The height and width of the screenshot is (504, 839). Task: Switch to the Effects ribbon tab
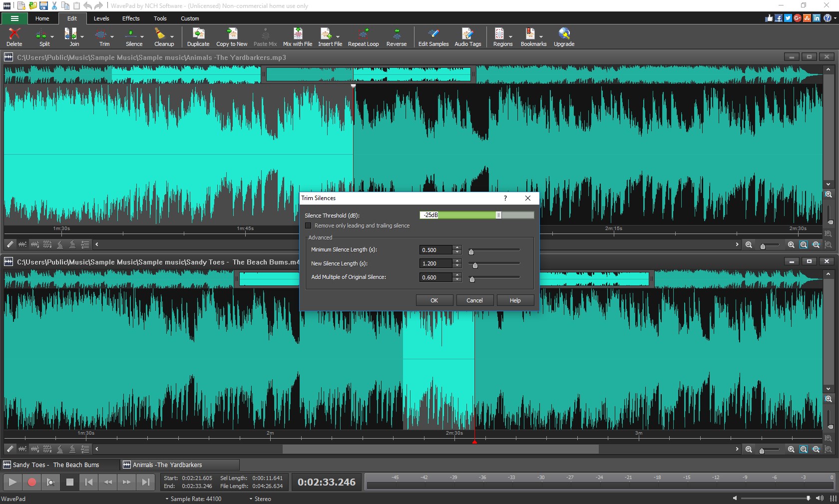tap(130, 18)
